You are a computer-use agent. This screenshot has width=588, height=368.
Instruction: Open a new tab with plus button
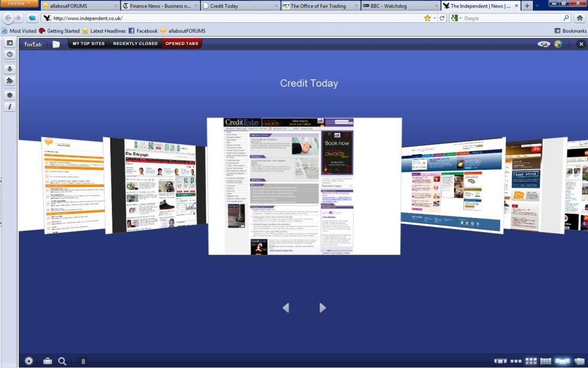pos(527,6)
